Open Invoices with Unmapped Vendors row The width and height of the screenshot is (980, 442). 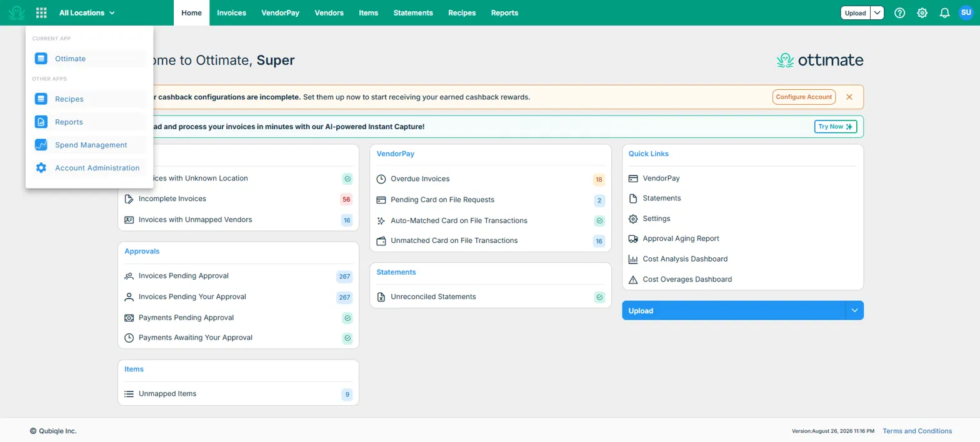[x=238, y=220]
